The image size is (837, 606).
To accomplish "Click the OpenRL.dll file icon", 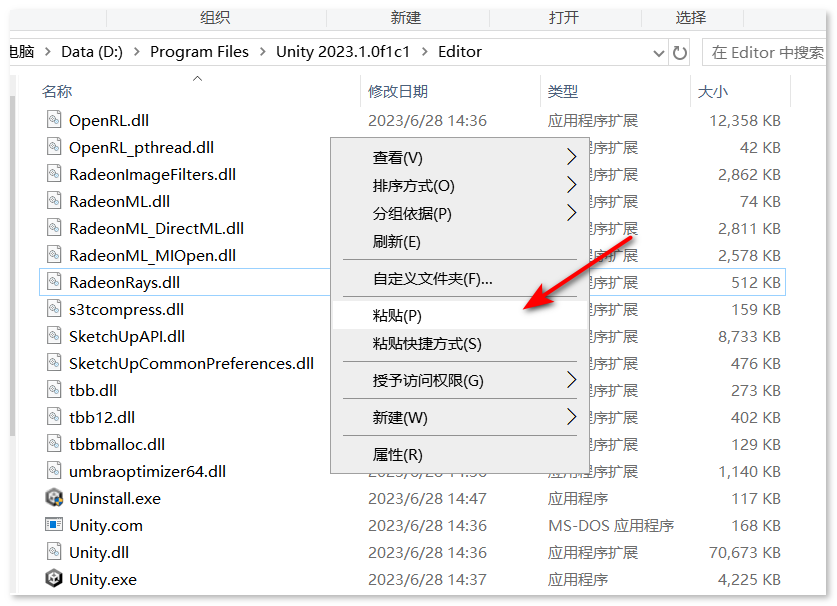I will coord(54,119).
